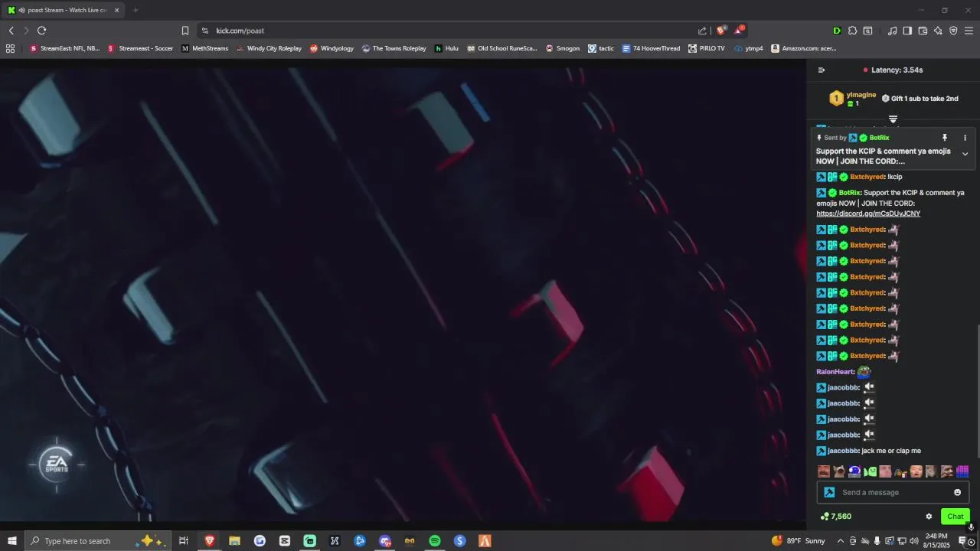This screenshot has width=980, height=551.
Task: Open the MethStreams bookmark
Action: 204,48
